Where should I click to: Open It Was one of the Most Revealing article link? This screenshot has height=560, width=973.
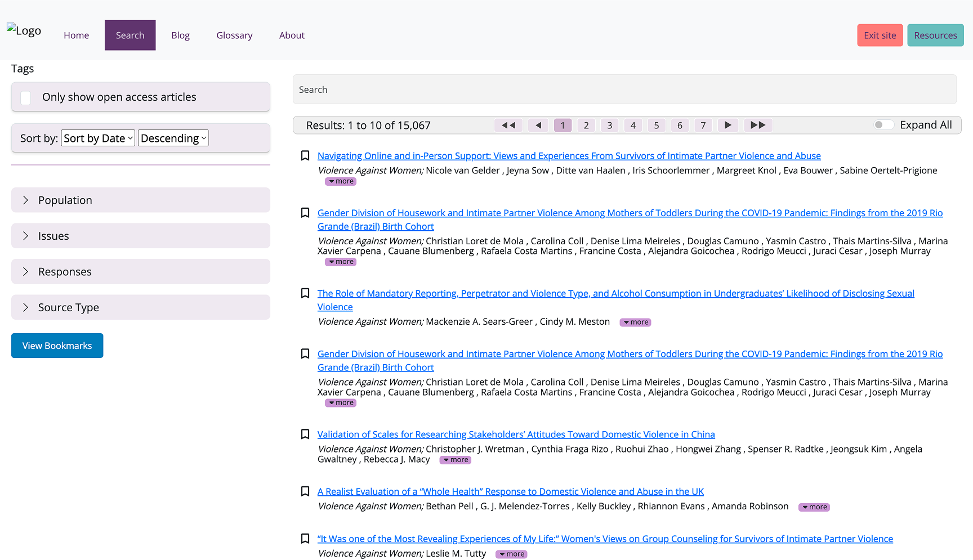tap(605, 539)
